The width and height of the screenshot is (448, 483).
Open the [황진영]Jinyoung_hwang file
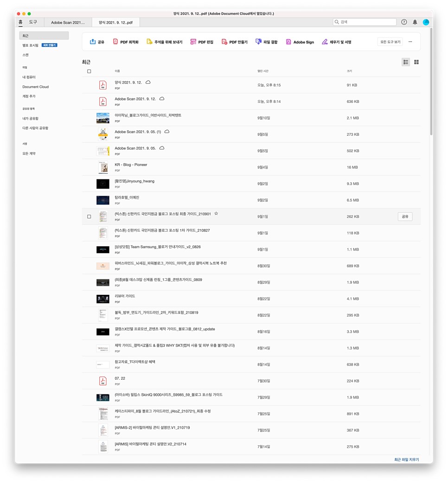coord(134,181)
